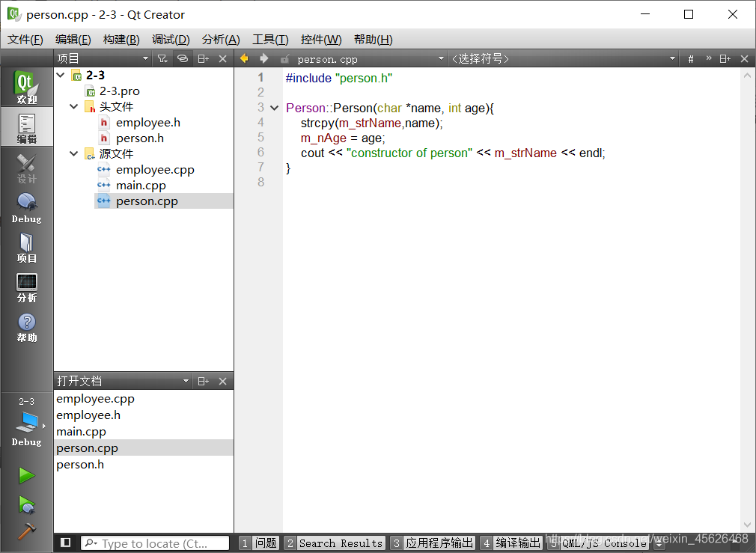Open the Qt Welcome mode
This screenshot has width=756, height=553.
coord(26,87)
